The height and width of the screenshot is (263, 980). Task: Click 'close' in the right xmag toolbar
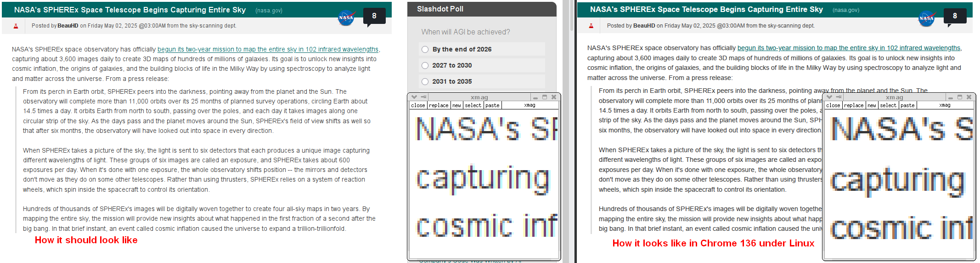coord(833,105)
